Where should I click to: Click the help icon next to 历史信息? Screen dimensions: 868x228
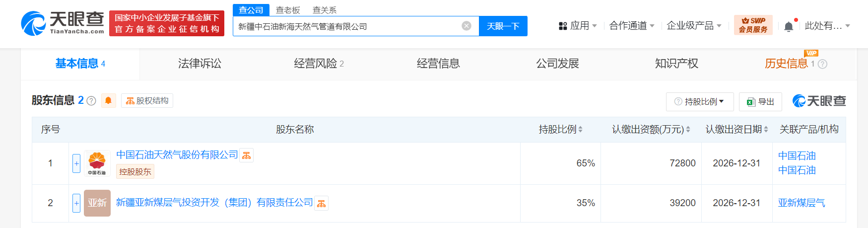(822, 64)
